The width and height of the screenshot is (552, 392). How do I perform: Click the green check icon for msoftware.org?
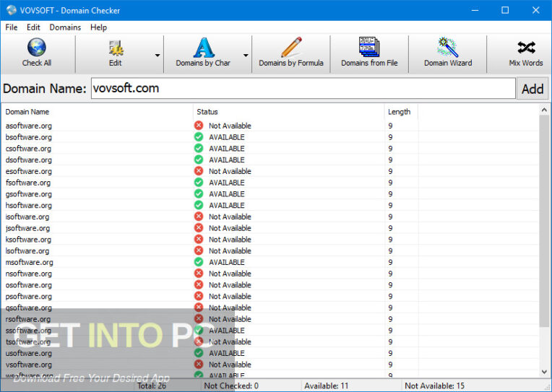tap(199, 262)
